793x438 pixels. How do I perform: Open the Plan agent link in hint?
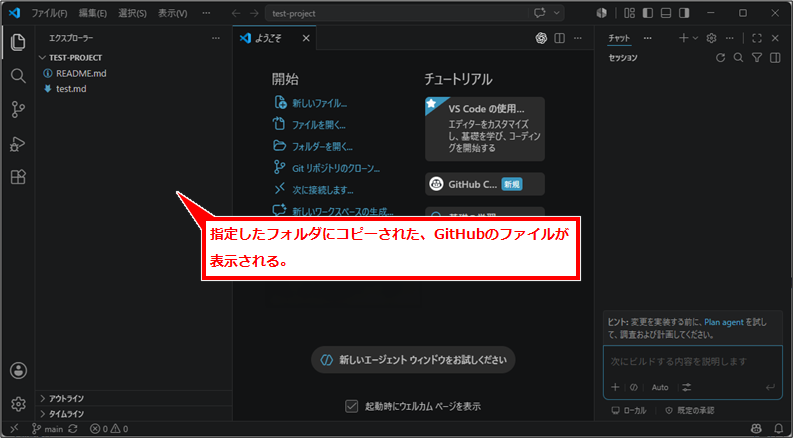coord(724,322)
